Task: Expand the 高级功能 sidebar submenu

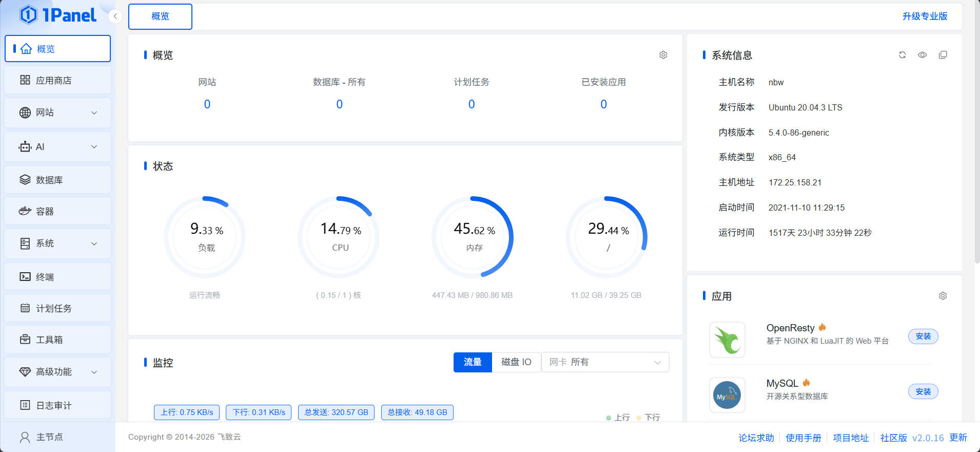Action: pos(57,372)
